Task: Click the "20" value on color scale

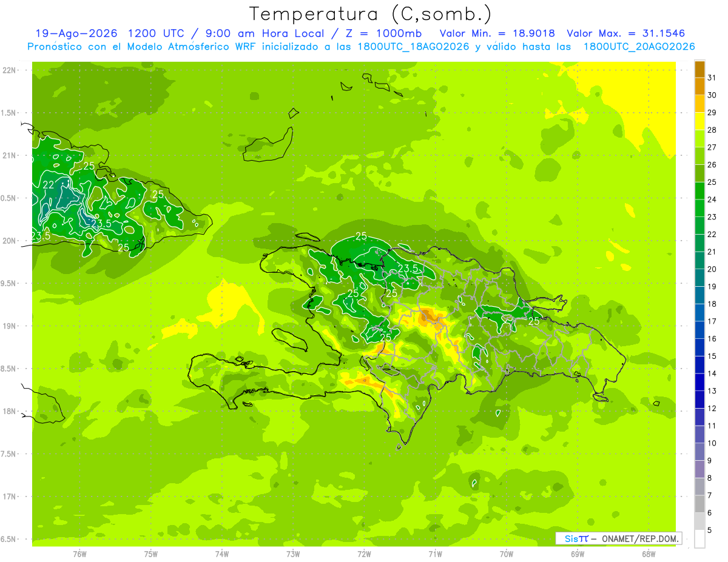Action: pyautogui.click(x=712, y=269)
